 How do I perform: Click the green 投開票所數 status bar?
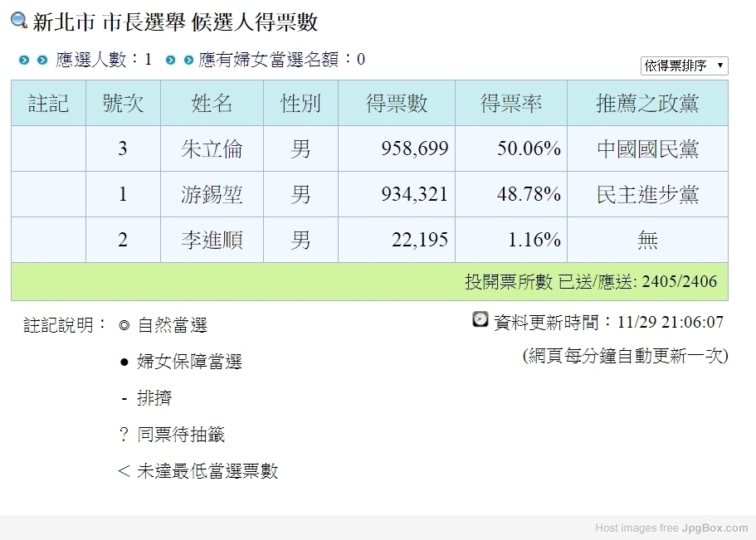pos(369,282)
